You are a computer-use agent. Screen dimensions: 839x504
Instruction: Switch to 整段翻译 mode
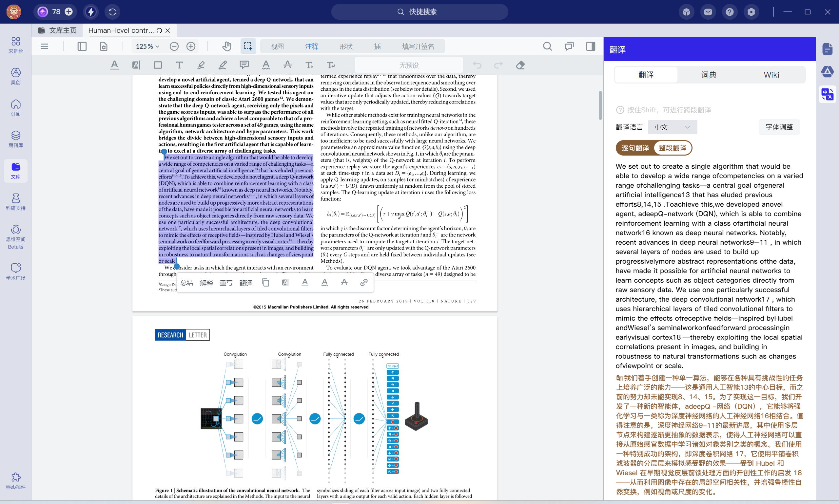coord(672,148)
